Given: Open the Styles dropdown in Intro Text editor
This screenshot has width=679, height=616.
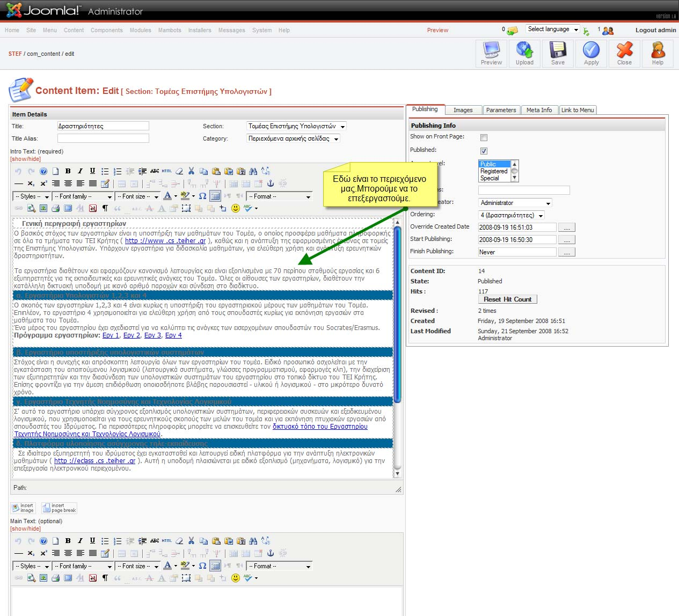Looking at the screenshot, I should (32, 196).
